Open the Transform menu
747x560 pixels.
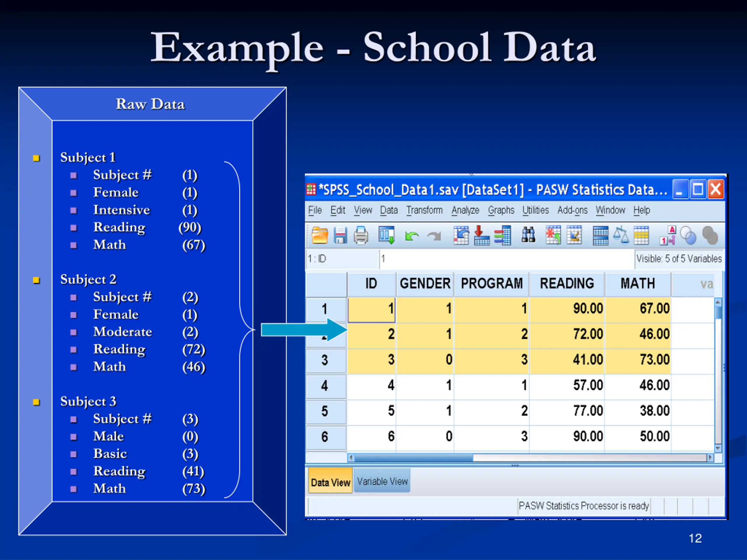coord(425,210)
